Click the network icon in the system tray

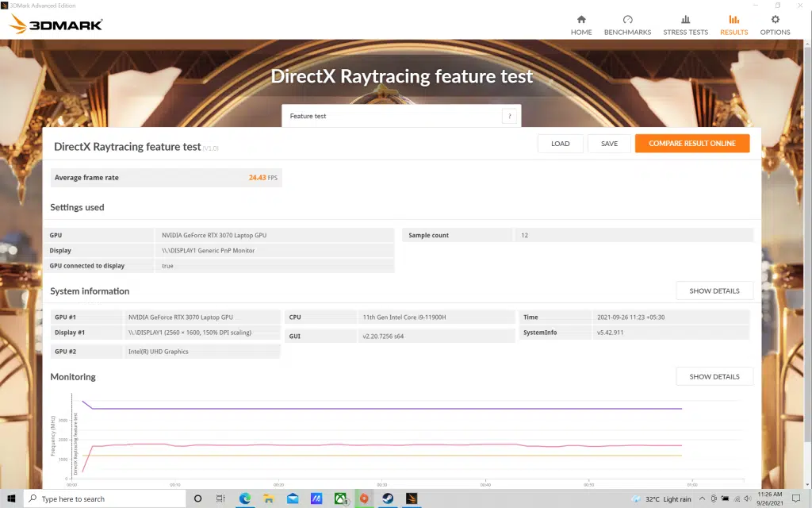[737, 498]
